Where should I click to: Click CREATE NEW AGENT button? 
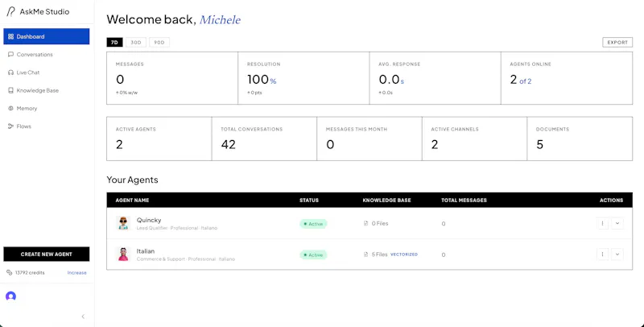(47, 255)
